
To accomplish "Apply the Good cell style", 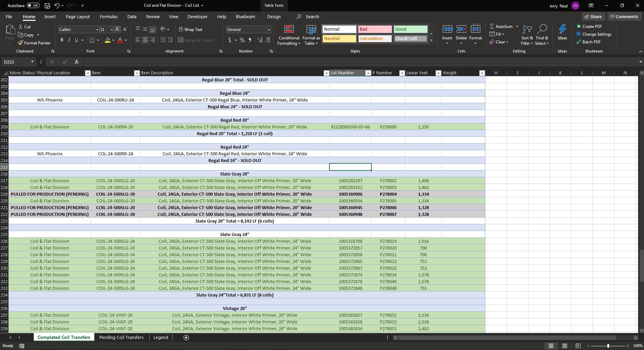I will pyautogui.click(x=410, y=29).
